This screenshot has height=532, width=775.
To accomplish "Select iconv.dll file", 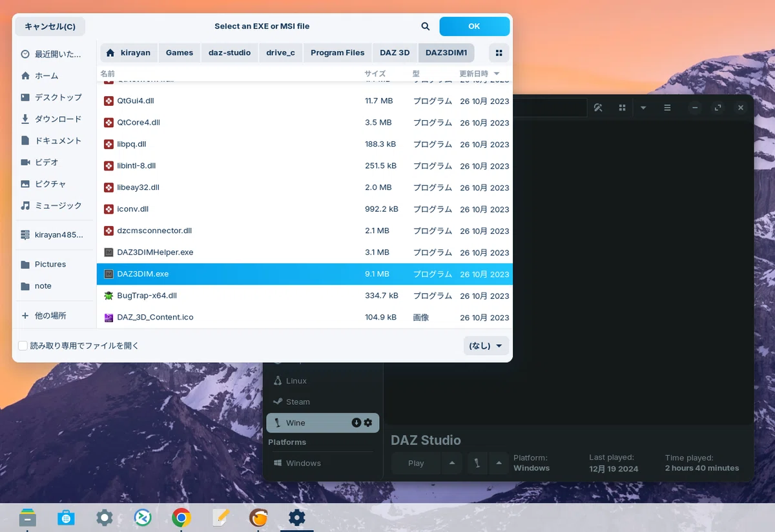I will (x=305, y=209).
